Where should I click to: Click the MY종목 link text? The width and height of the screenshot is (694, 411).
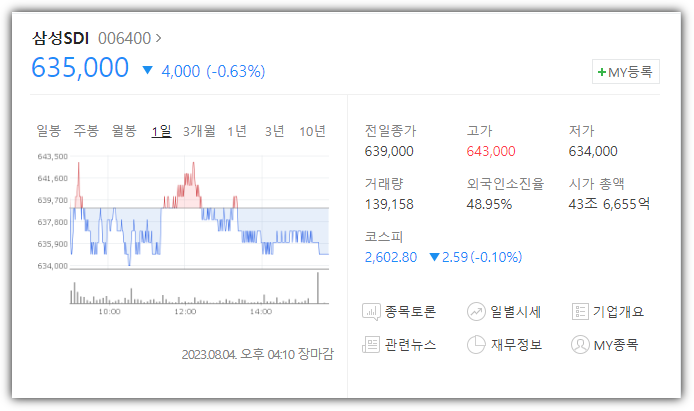[616, 345]
